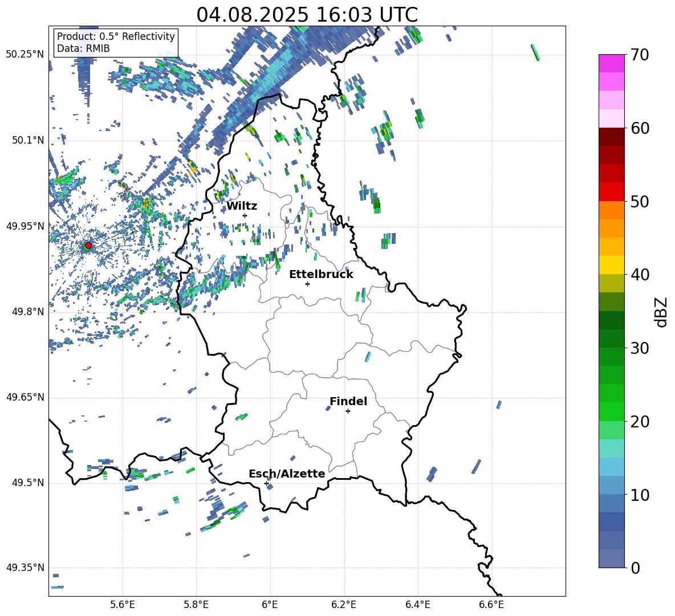Click the 0 value on the colorbar

point(635,568)
